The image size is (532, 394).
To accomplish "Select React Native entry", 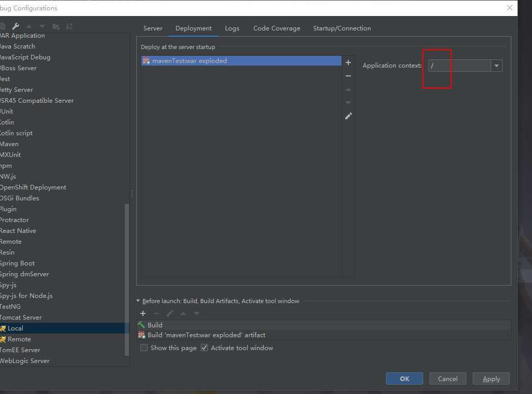I will coord(18,231).
